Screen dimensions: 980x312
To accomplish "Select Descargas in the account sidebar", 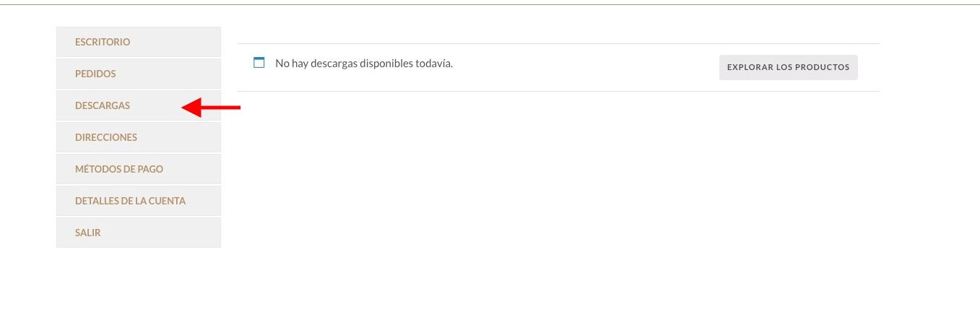I will click(139, 105).
